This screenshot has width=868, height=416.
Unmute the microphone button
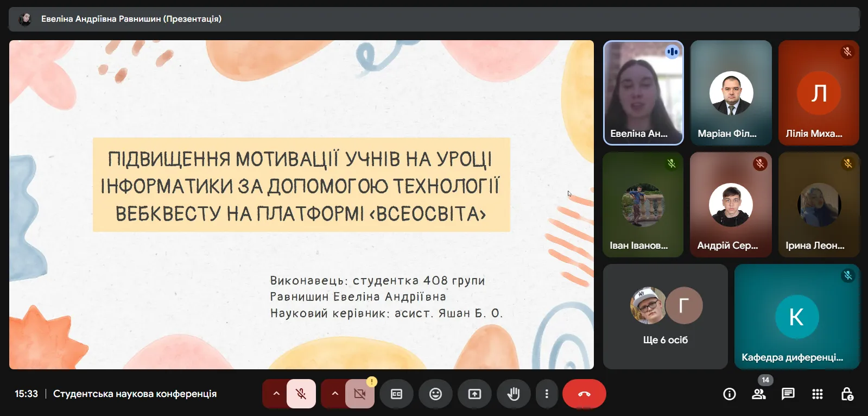click(x=301, y=394)
